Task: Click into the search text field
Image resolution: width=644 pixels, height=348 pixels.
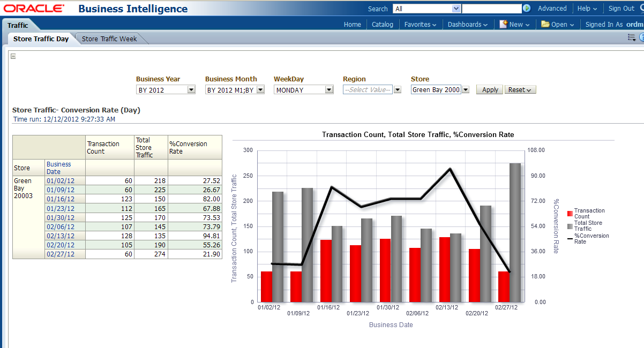Action: pyautogui.click(x=491, y=9)
